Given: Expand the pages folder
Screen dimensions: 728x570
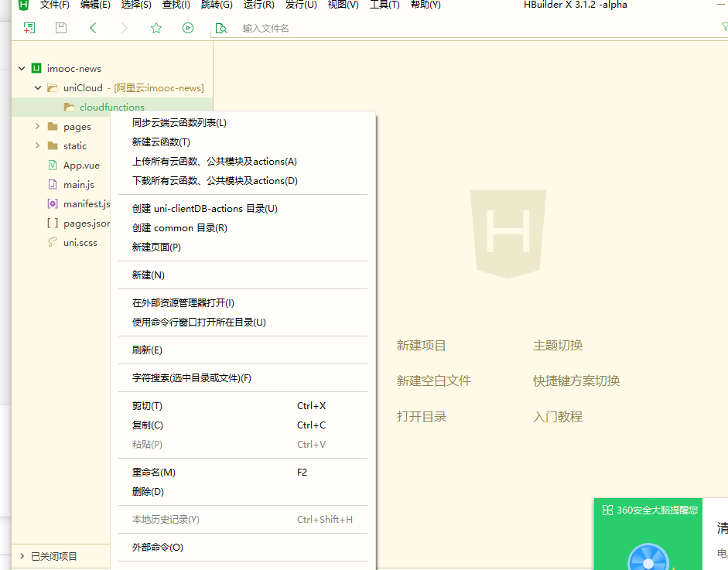Looking at the screenshot, I should (38, 126).
